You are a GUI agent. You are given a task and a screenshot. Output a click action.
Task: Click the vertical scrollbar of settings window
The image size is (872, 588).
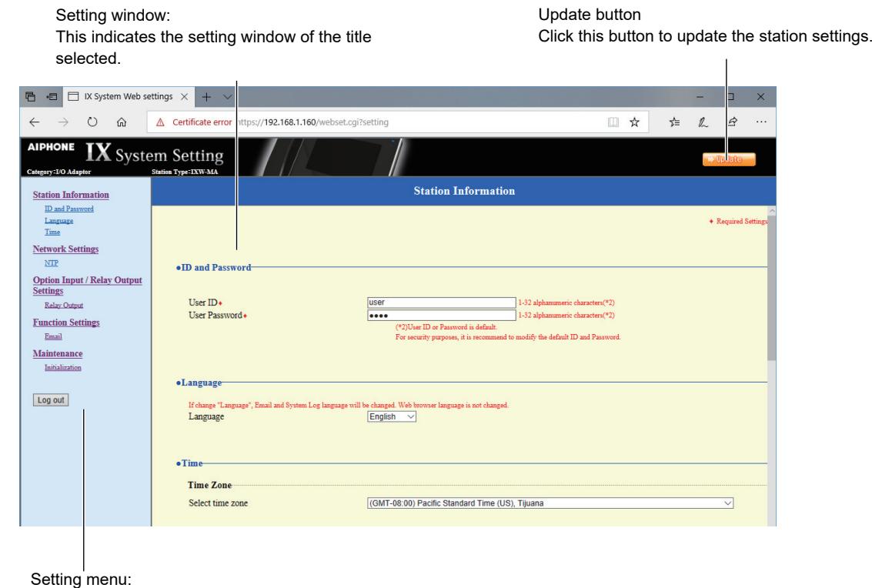(x=771, y=289)
